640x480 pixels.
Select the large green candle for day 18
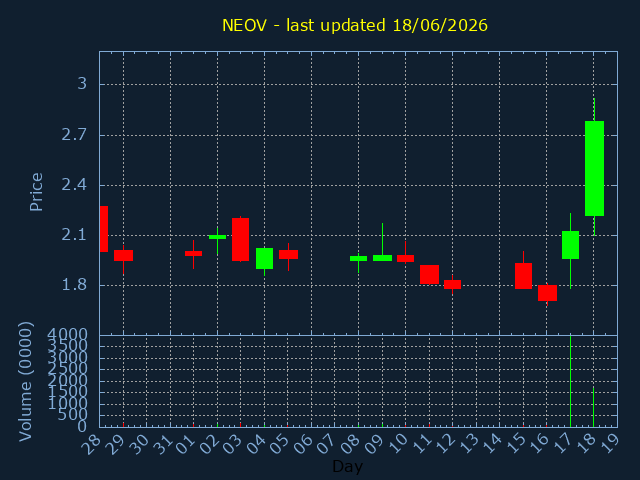[x=594, y=168]
